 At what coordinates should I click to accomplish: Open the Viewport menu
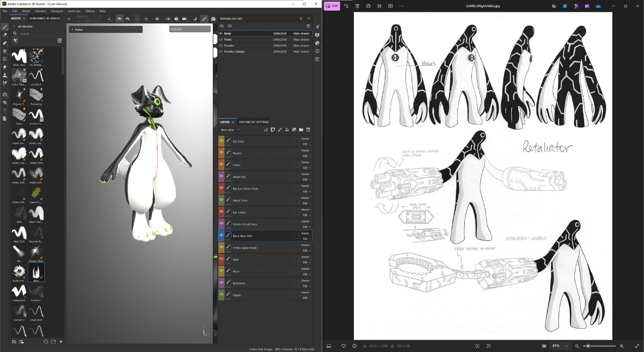coord(57,11)
